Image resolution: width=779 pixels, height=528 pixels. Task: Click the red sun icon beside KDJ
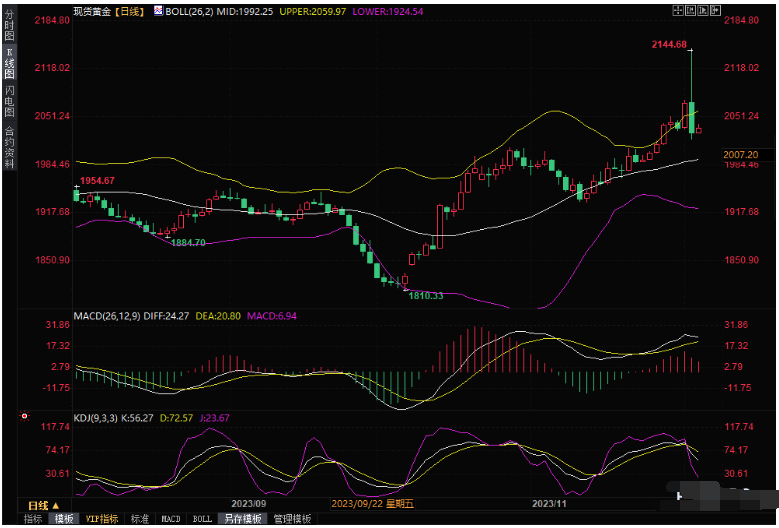click(24, 418)
